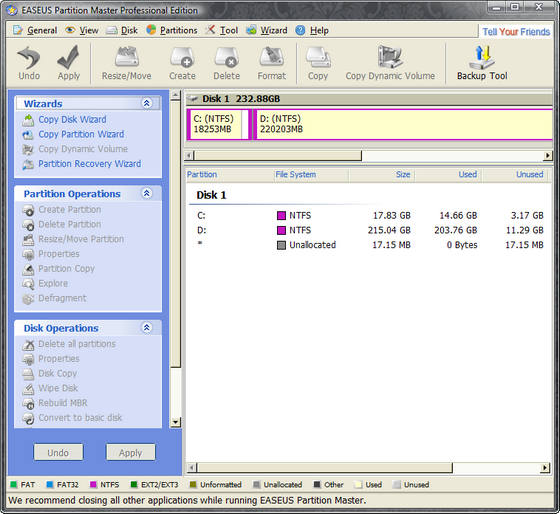560x514 pixels.
Task: Click the checkmark Apply toolbar icon
Action: pyautogui.click(x=69, y=63)
